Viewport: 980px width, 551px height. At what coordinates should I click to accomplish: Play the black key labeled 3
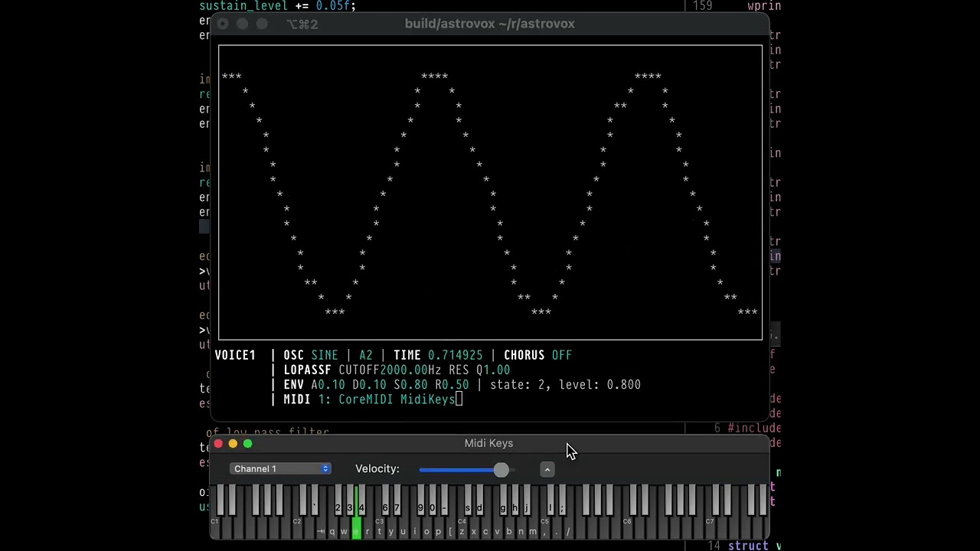click(x=350, y=501)
